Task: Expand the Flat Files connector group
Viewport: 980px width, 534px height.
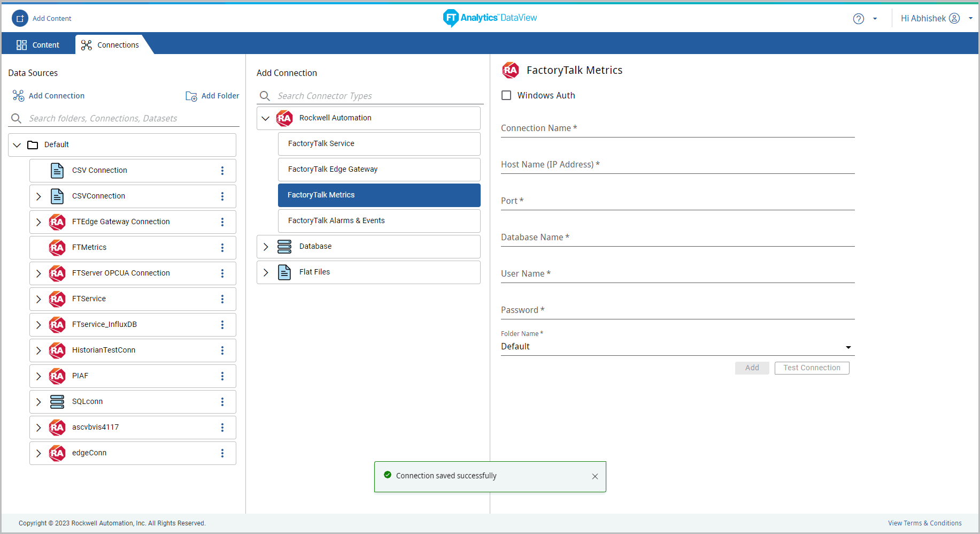Action: 266,272
